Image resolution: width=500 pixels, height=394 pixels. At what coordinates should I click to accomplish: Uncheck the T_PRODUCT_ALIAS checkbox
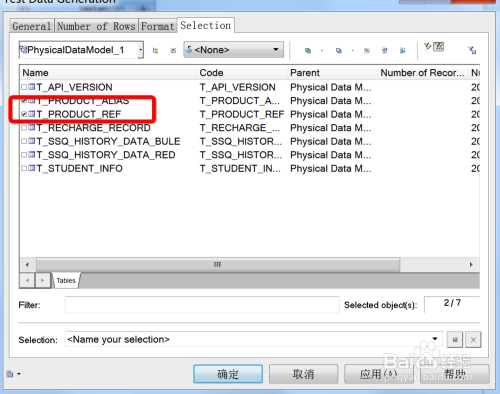tap(24, 101)
